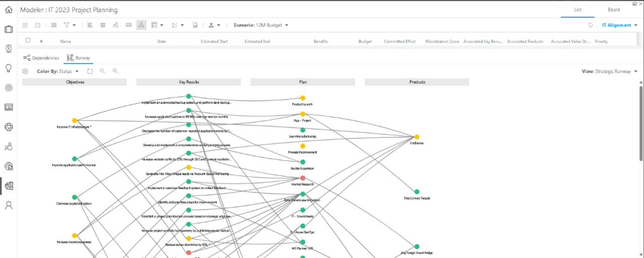Sort by Prioritization Score column header

(x=442, y=41)
